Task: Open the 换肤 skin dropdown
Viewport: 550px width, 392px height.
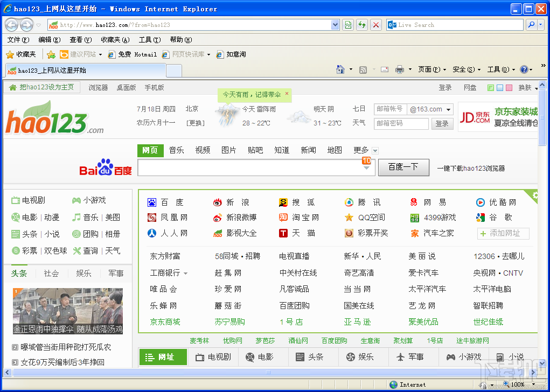Action: 528,88
